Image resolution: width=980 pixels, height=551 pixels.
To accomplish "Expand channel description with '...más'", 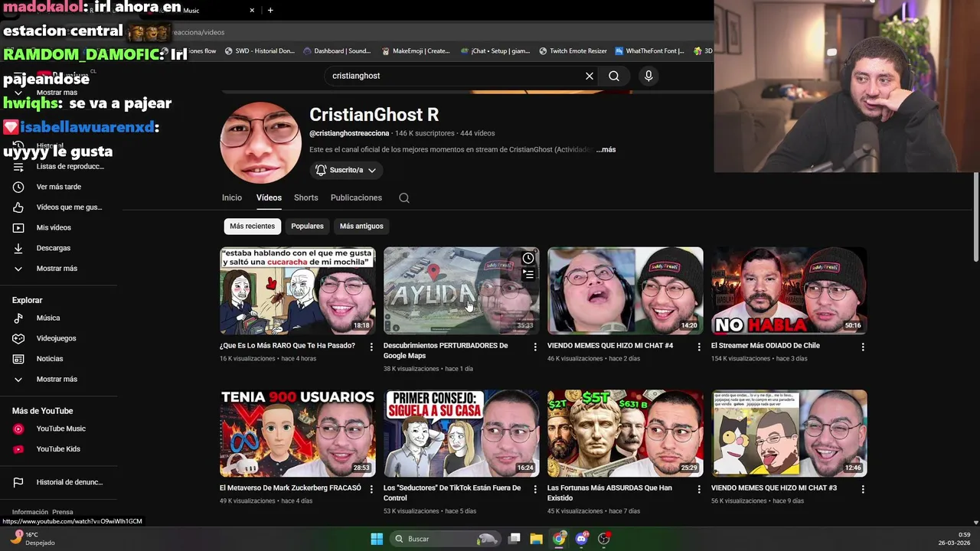I will [x=606, y=150].
